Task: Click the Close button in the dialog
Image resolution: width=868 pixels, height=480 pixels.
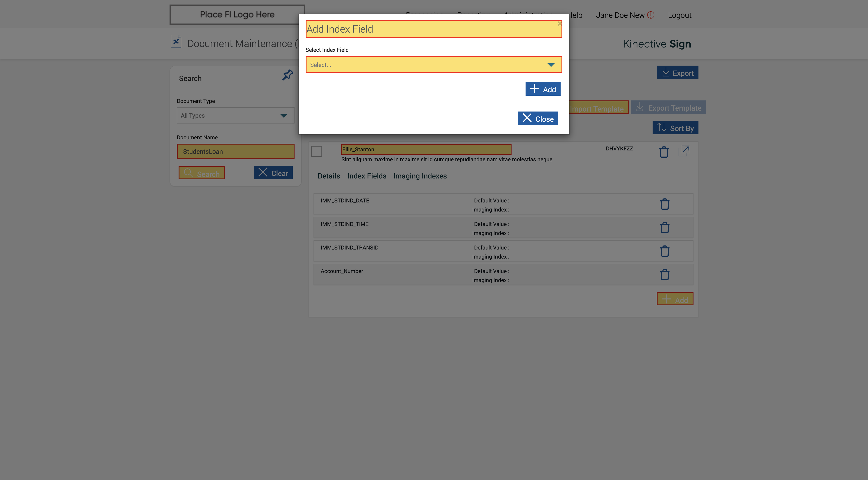Action: [x=538, y=118]
